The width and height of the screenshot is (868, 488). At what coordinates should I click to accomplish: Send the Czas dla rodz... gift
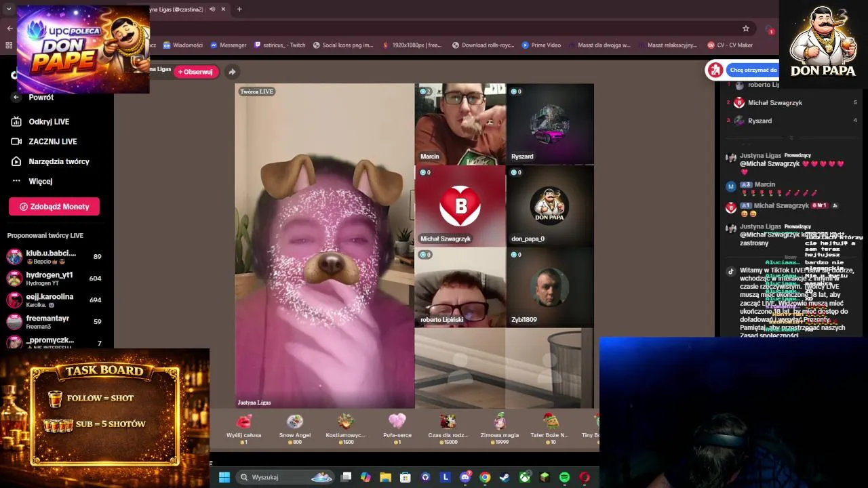pos(448,428)
